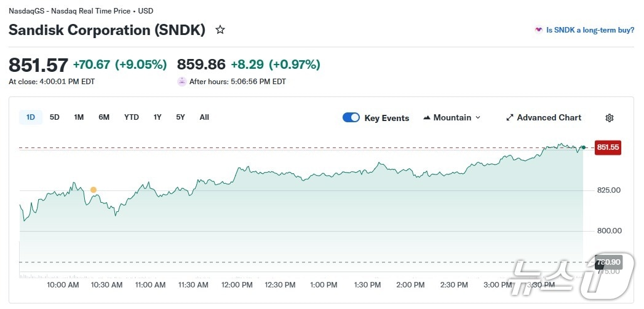Click the red 851.55 current price label
Viewport: 644px width, 309px height.
(608, 147)
